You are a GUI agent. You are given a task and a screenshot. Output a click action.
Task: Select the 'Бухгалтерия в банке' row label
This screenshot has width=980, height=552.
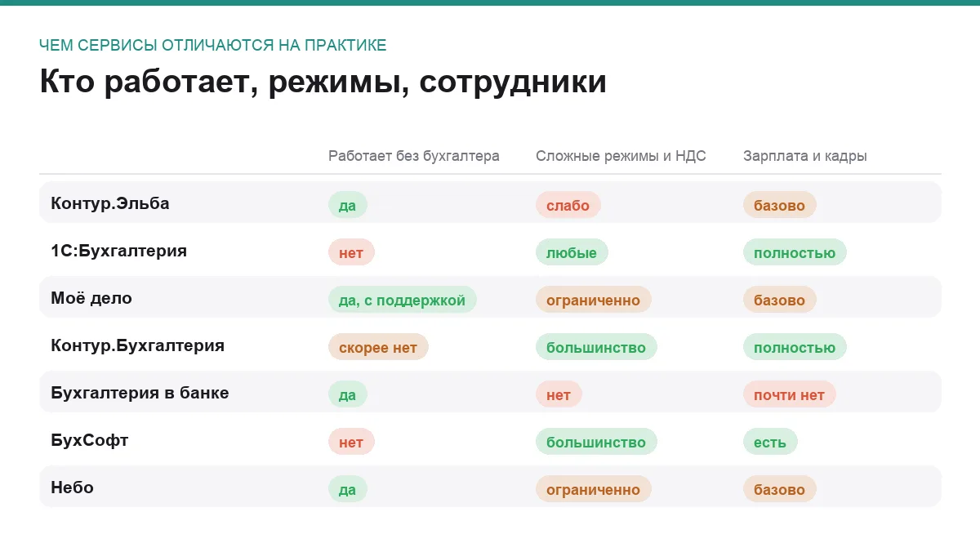click(x=140, y=393)
